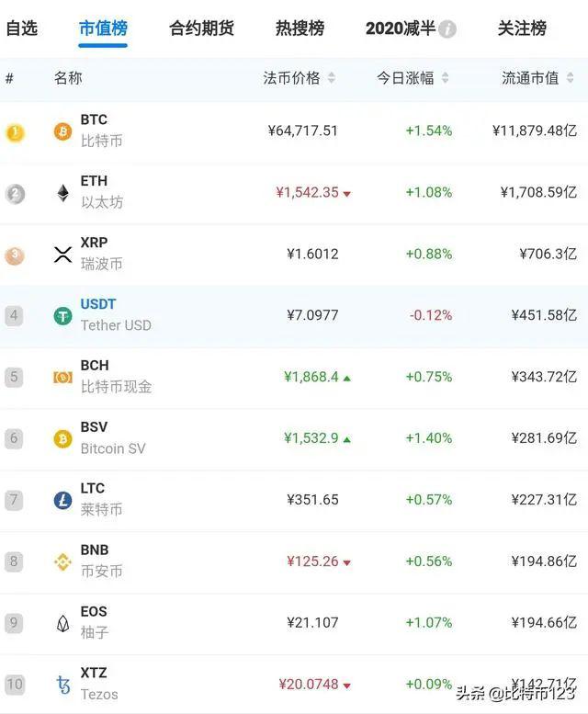
Task: Click the EOS coin logo icon
Action: click(62, 623)
